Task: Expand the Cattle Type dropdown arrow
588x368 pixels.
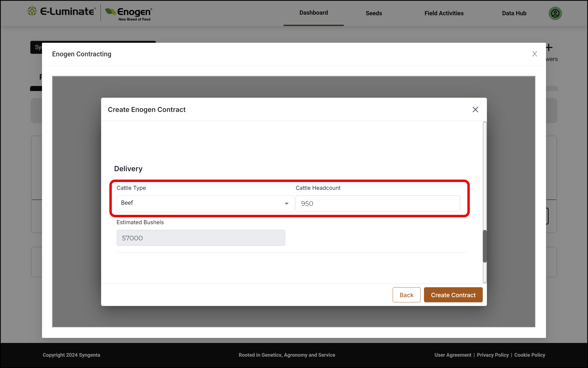Action: [x=287, y=204]
